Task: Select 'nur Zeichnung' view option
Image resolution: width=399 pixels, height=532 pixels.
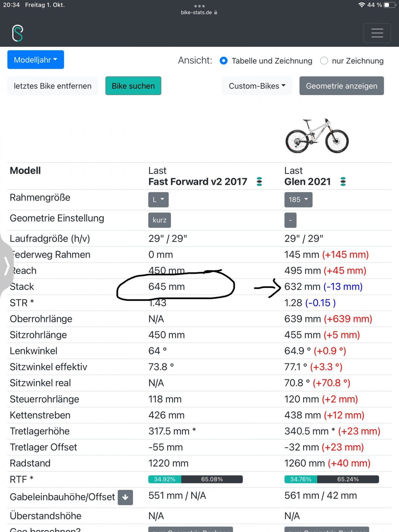Action: [x=324, y=61]
